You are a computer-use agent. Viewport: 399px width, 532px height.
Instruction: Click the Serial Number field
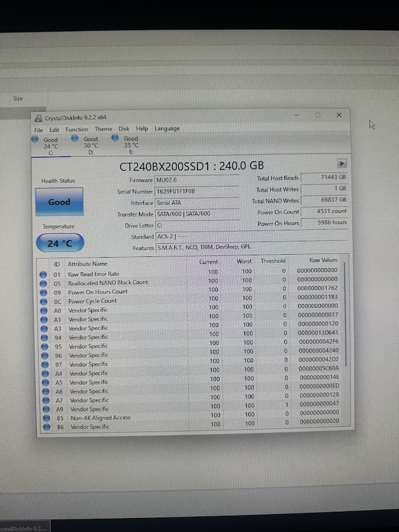197,192
